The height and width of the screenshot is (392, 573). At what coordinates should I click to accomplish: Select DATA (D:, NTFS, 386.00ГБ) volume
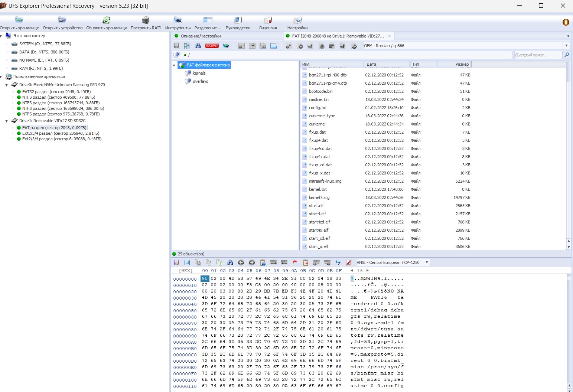tap(44, 52)
